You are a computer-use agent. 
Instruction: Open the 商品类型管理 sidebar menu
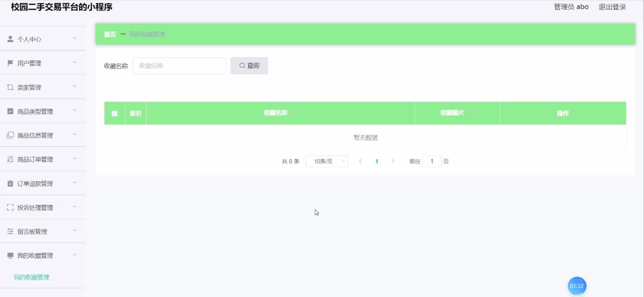(x=43, y=111)
